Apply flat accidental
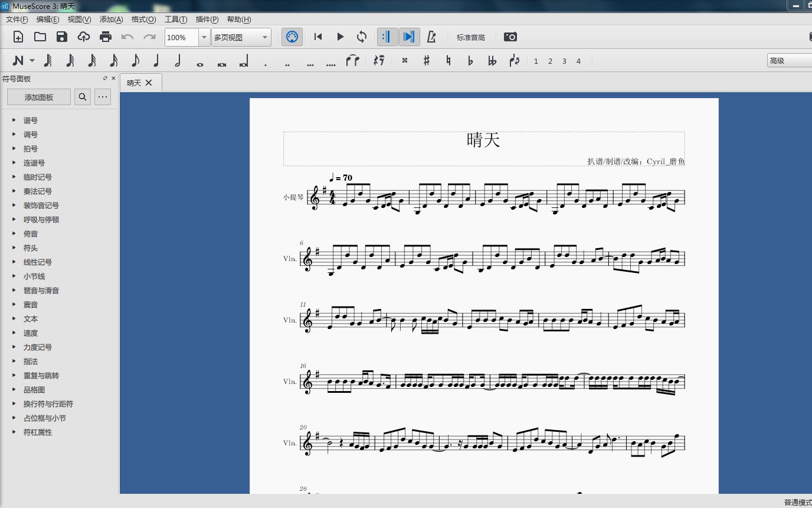The image size is (812, 508). tap(470, 60)
